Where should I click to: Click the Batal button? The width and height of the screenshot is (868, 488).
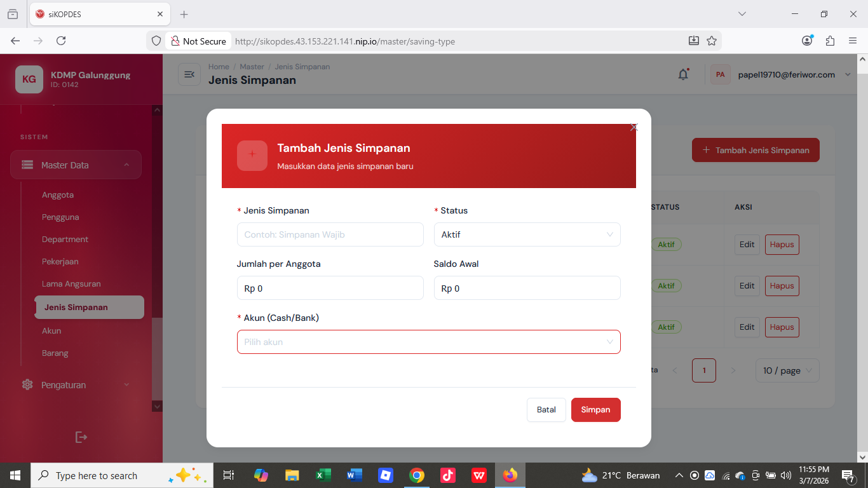[x=546, y=410]
